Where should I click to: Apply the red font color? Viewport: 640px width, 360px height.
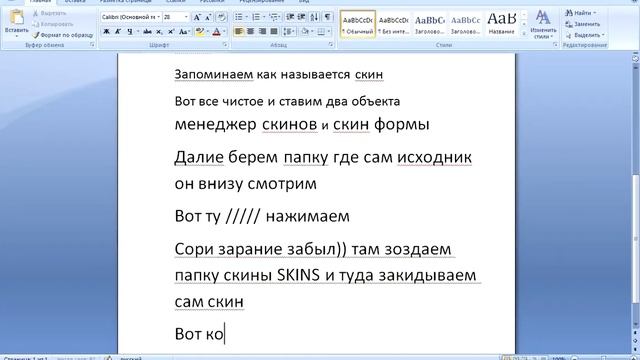coord(216,31)
